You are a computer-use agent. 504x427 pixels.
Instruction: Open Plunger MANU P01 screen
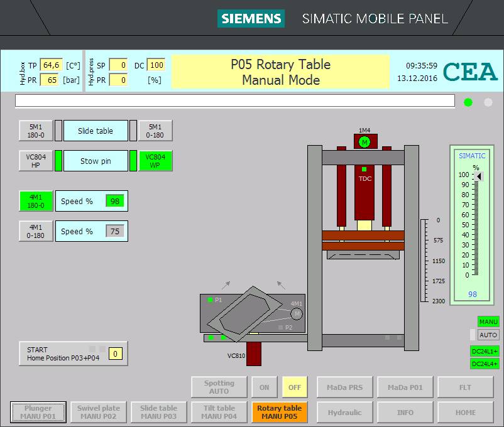coord(38,412)
